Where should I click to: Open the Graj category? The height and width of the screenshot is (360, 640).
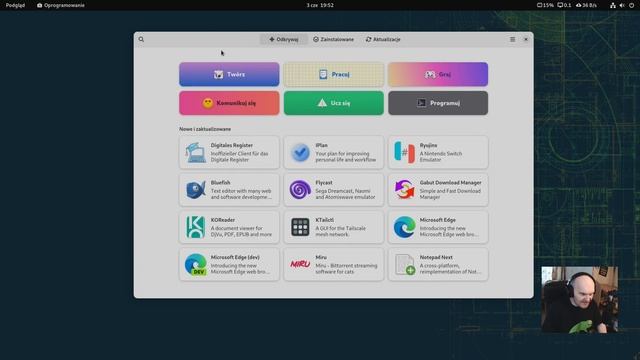tap(438, 74)
